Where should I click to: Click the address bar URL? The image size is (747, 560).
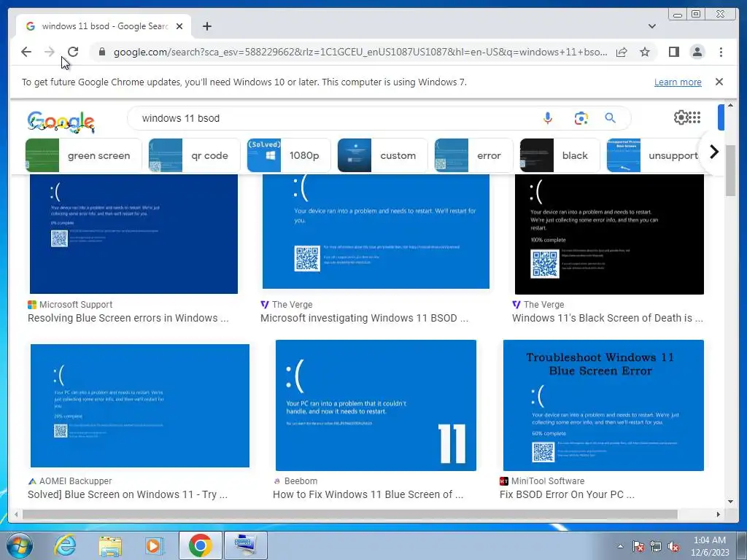[360, 52]
